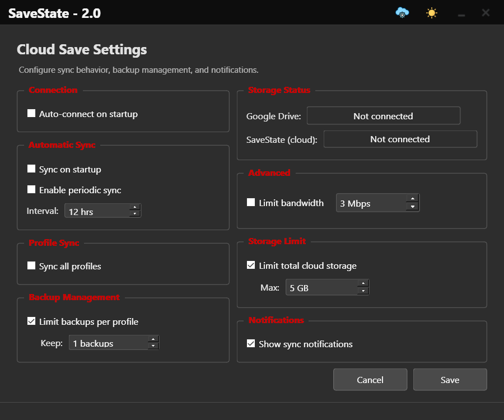The width and height of the screenshot is (504, 420).
Task: Click the Cancel button
Action: [x=370, y=380]
